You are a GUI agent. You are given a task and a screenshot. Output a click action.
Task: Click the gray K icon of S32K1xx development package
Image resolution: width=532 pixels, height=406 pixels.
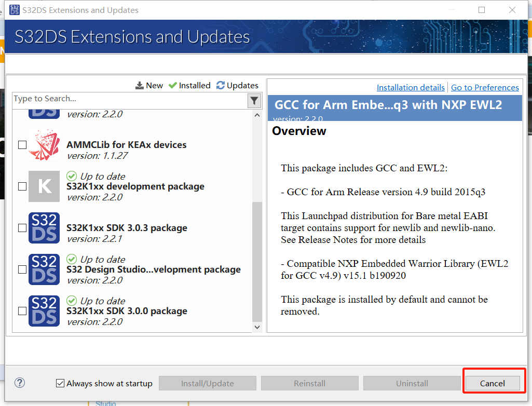[44, 186]
